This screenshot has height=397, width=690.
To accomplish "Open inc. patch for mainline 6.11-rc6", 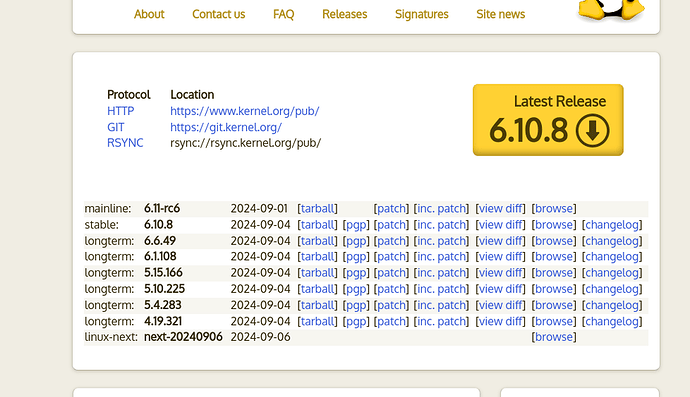I will [441, 208].
